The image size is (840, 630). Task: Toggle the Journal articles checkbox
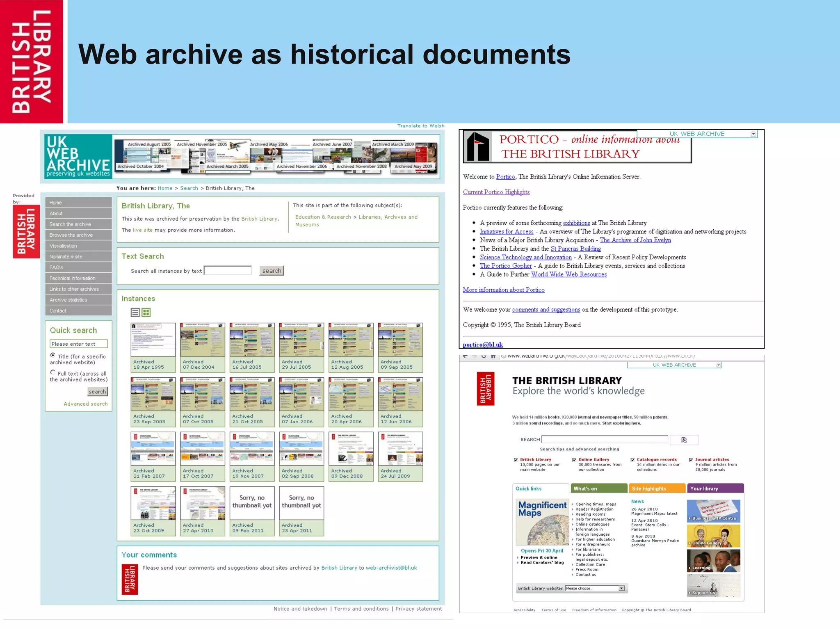coord(691,460)
